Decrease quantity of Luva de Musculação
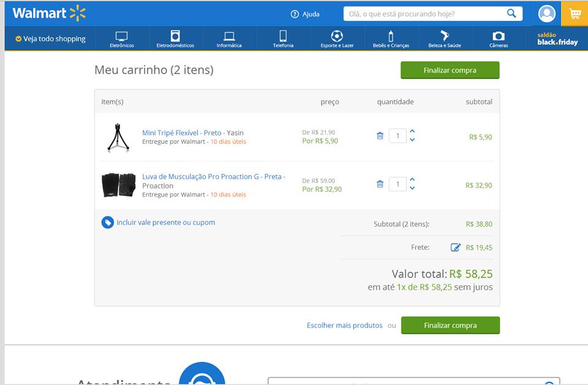Screen dimensions: 588x385 click(412, 189)
